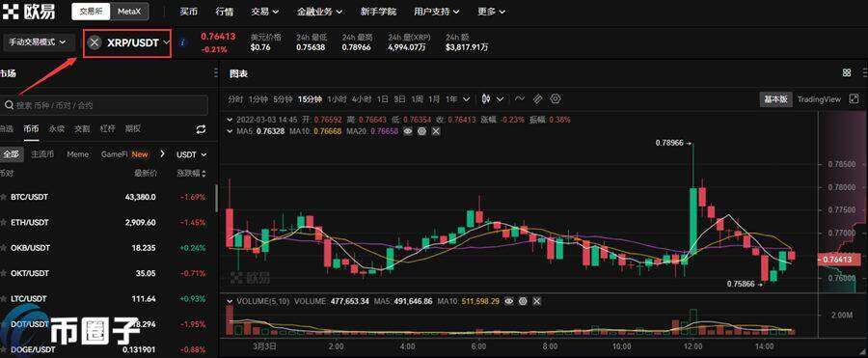The width and height of the screenshot is (868, 358).
Task: Expand more timeframes after 1年
Action: click(466, 99)
